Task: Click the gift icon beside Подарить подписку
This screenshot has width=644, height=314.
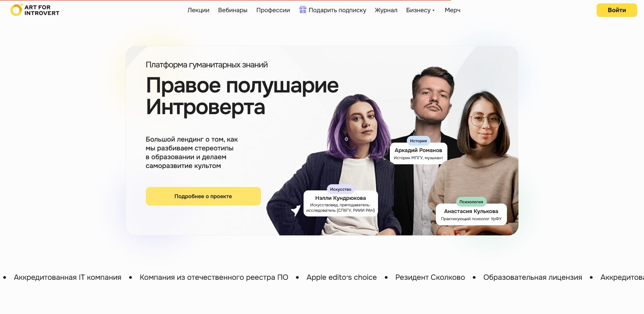Action: 303,9
